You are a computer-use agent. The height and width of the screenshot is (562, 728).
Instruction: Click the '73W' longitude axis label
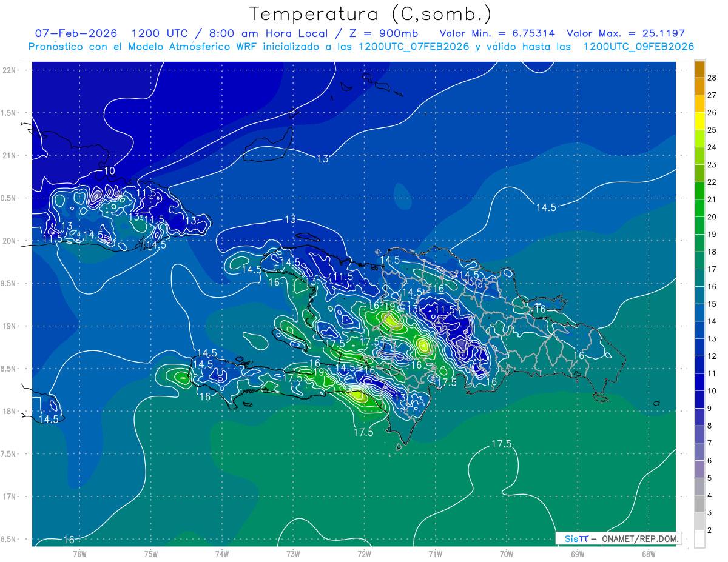click(x=293, y=554)
